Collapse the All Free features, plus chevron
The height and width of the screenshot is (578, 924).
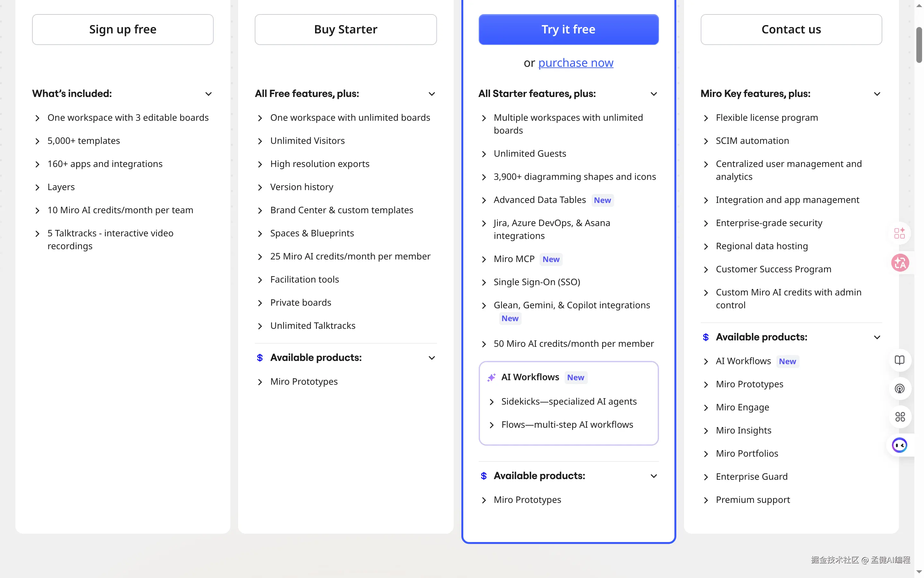[x=432, y=94]
